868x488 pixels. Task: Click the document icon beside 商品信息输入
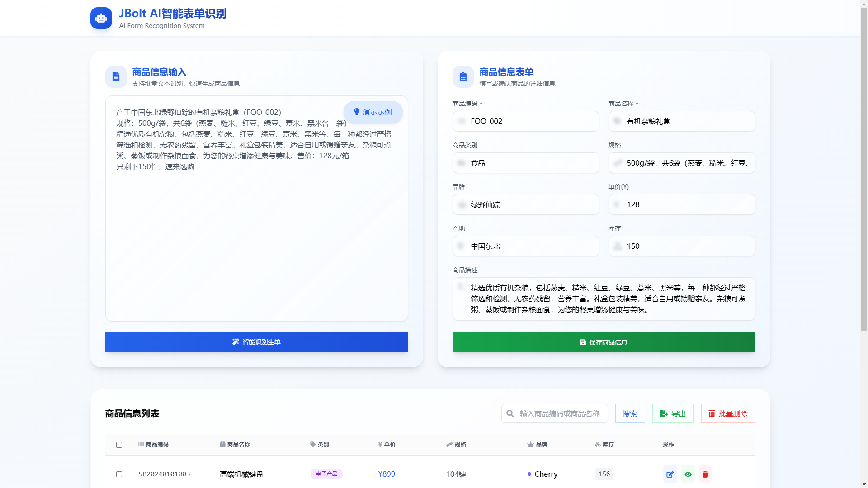[x=116, y=77]
